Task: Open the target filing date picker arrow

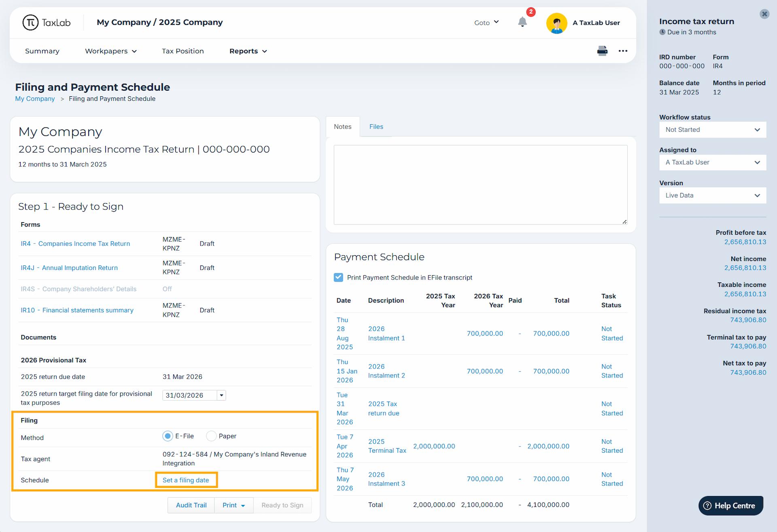Action: pos(221,395)
